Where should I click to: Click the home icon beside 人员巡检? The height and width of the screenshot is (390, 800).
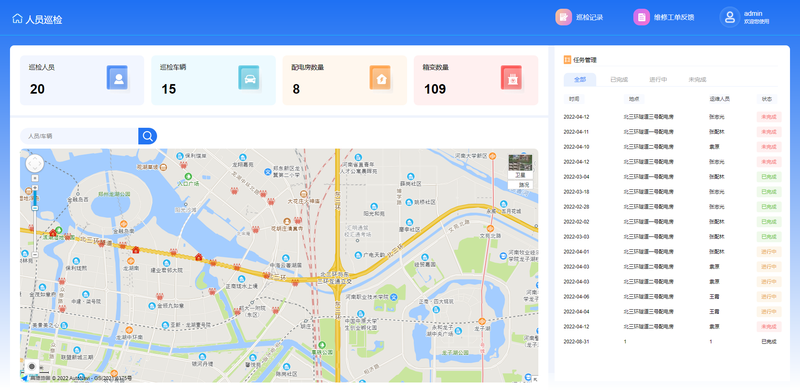17,19
